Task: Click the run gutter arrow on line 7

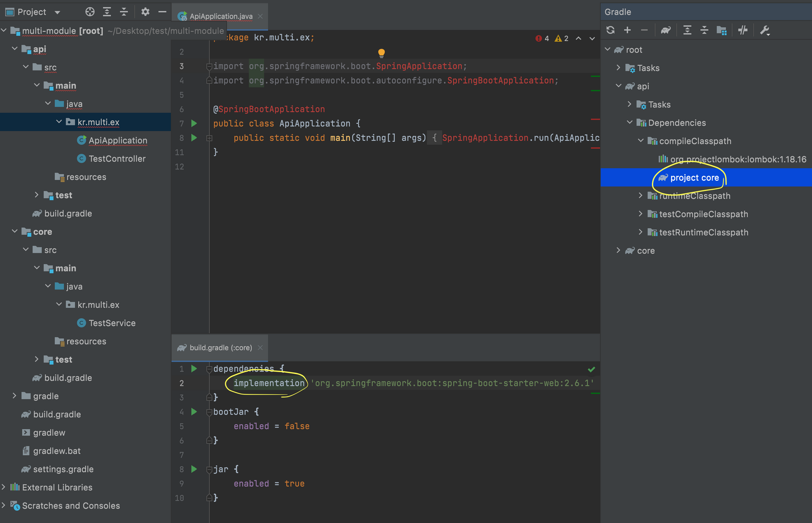Action: [x=194, y=123]
